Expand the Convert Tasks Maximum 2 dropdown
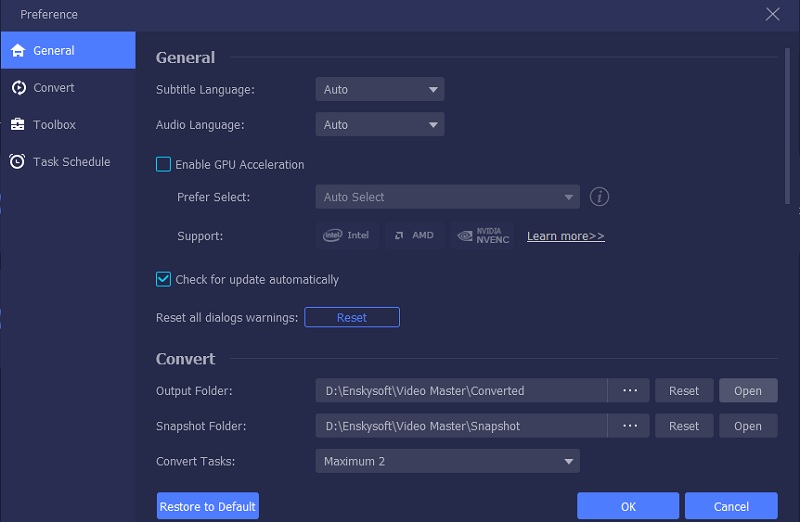The width and height of the screenshot is (800, 522). coord(447,462)
